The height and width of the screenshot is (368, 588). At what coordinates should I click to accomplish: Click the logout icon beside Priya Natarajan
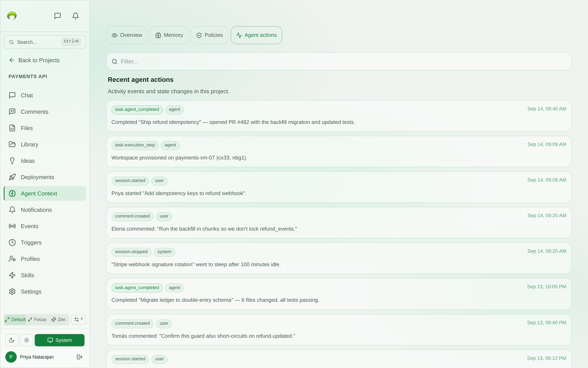point(80,357)
